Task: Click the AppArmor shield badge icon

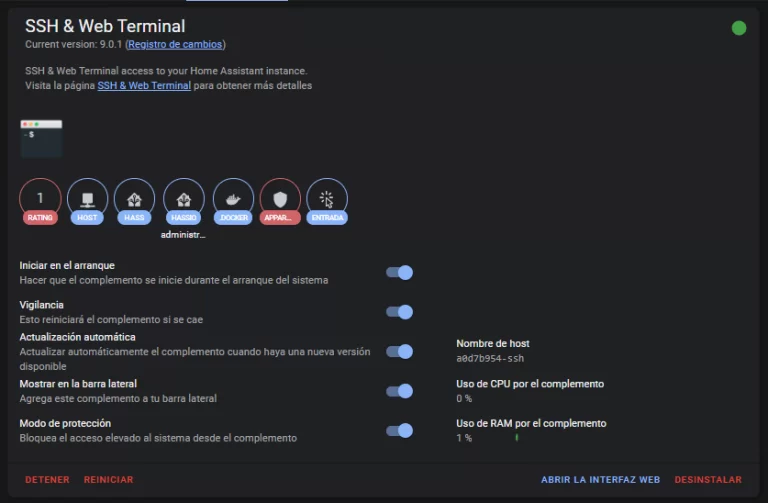Action: (x=280, y=199)
